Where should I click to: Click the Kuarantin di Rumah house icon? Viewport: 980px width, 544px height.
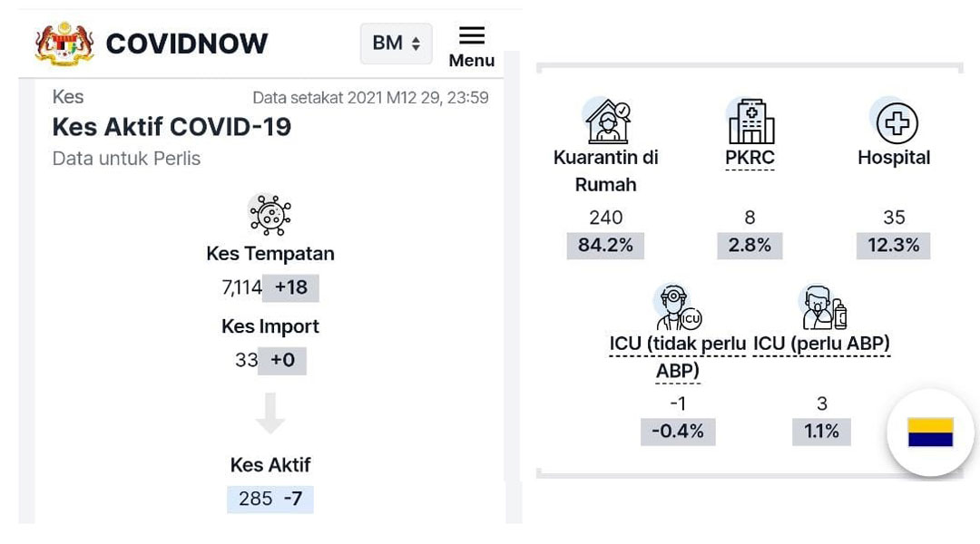point(607,121)
